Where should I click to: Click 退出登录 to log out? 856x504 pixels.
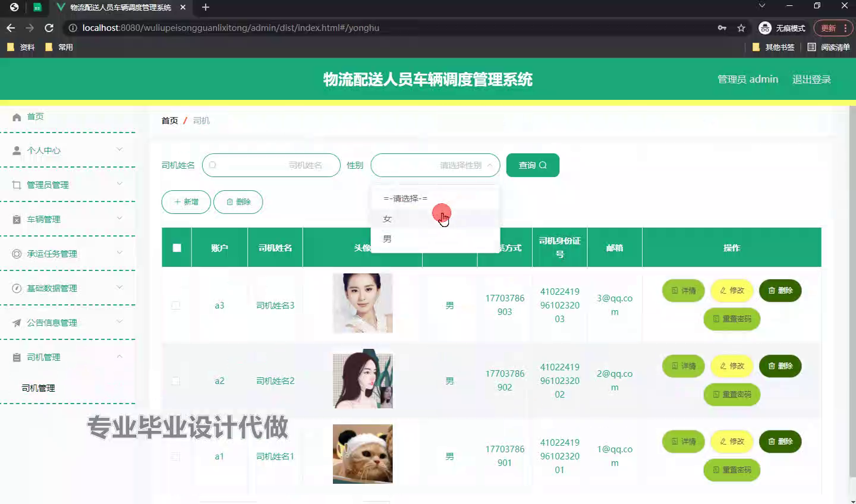(811, 79)
